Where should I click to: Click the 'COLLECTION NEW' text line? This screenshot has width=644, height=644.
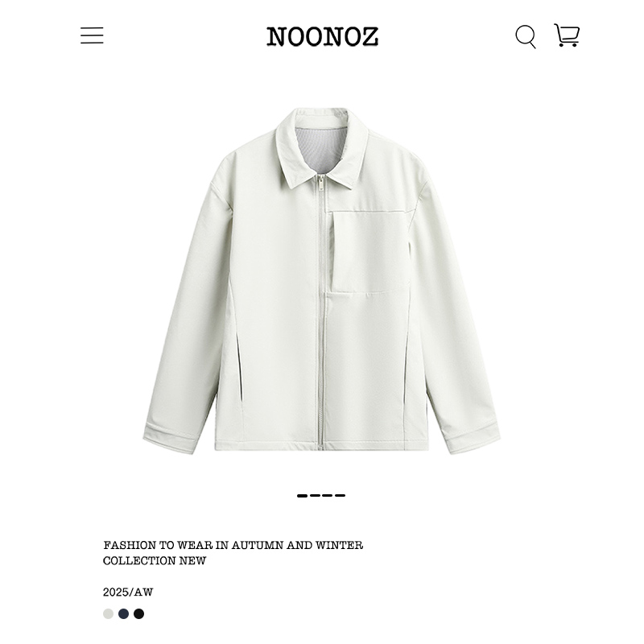155,560
